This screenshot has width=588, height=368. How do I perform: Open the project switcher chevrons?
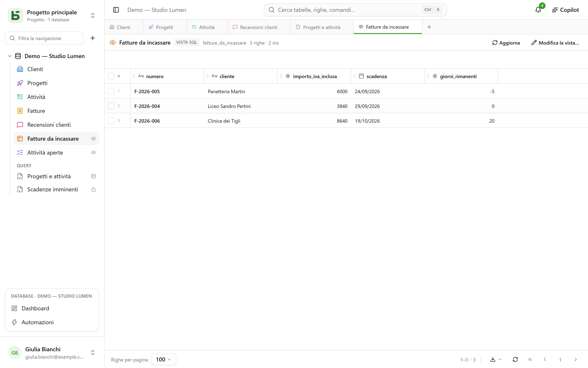[x=92, y=16]
